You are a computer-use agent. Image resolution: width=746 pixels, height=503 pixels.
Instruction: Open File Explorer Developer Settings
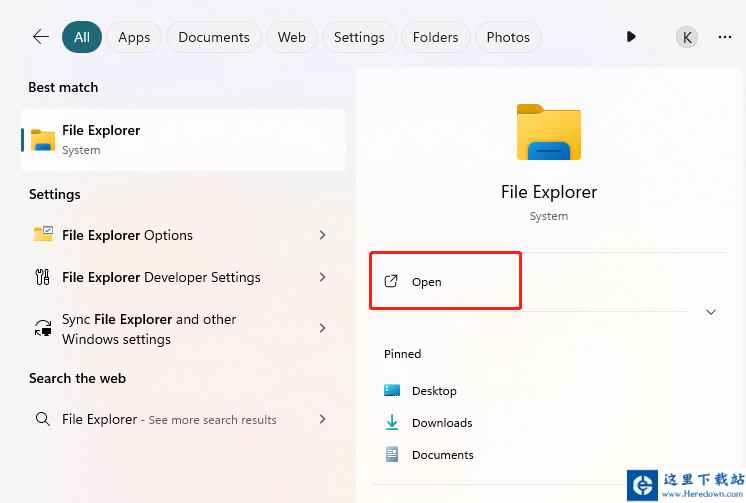coord(183,277)
